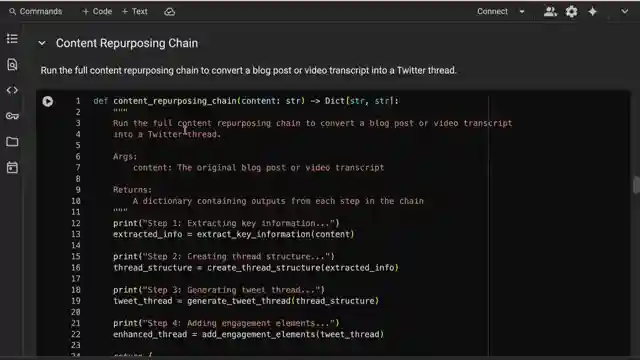Add a new Text cell
The height and width of the screenshot is (360, 640).
[x=135, y=11]
